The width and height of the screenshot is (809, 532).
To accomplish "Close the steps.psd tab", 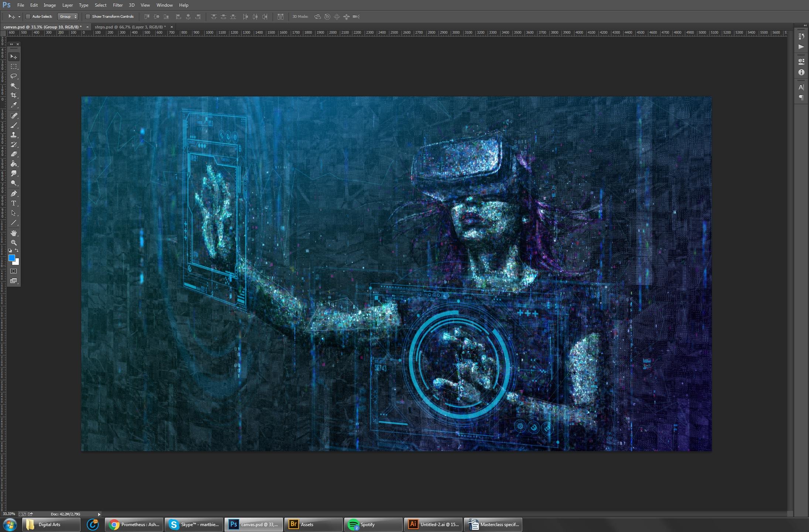I will click(171, 27).
